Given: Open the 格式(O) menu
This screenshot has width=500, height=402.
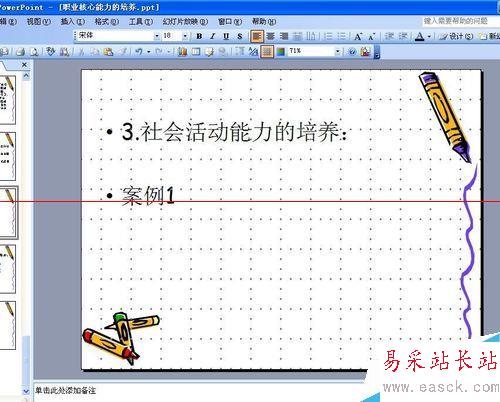Looking at the screenshot, I should tap(106, 22).
